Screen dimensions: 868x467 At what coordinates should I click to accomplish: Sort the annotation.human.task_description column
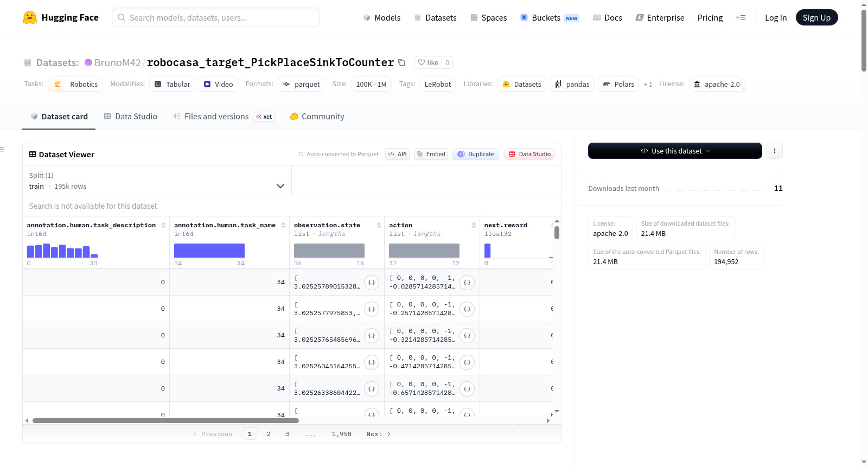coord(163,225)
